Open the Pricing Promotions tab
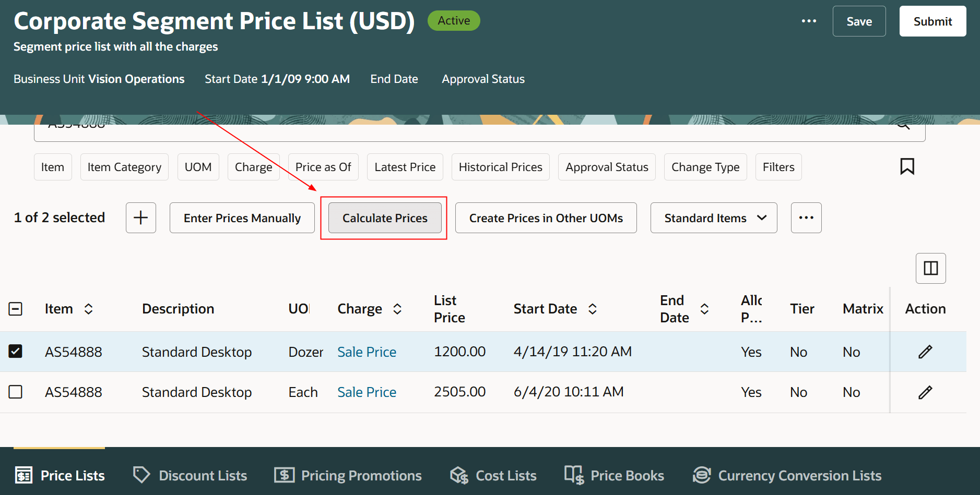The height and width of the screenshot is (495, 980). (348, 475)
